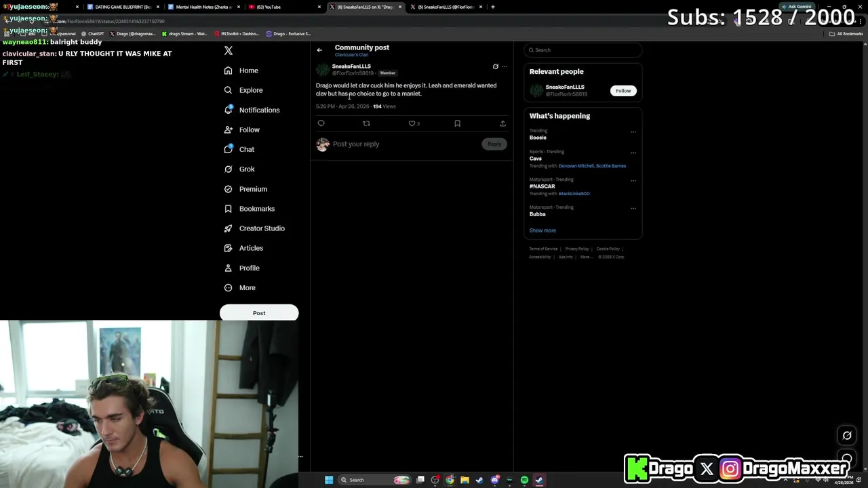Click the back arrow beside Community post
This screenshot has width=868, height=488.
coord(319,50)
